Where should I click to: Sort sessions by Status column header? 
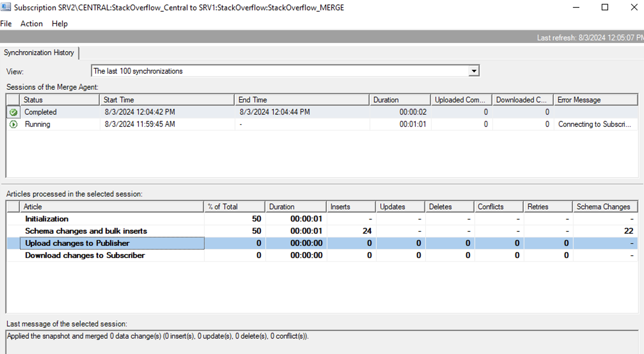coord(59,100)
